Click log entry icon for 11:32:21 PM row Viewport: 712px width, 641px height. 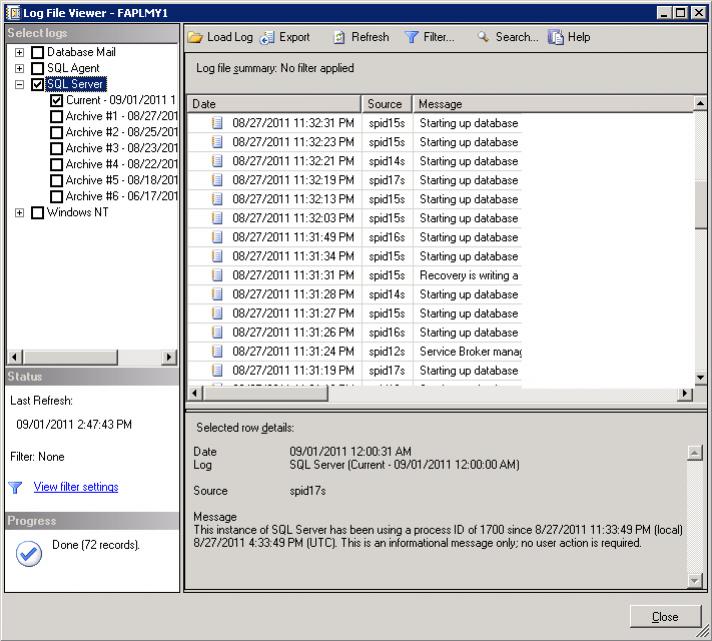pos(218,161)
